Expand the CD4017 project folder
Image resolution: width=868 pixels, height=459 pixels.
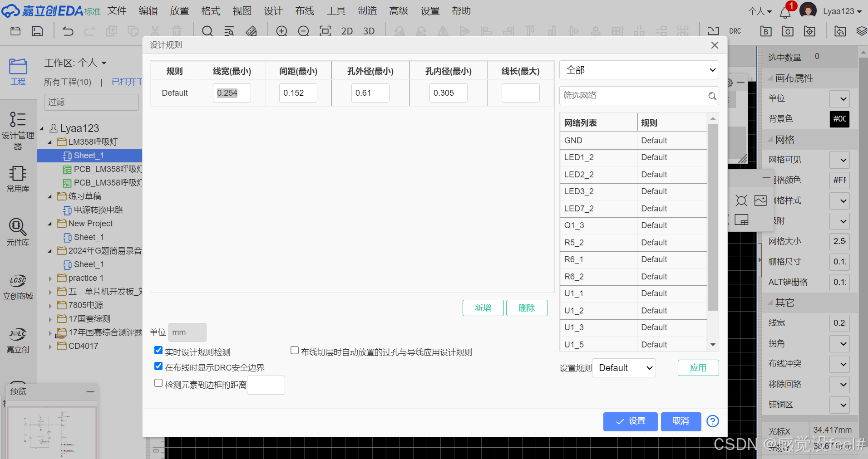tap(50, 346)
